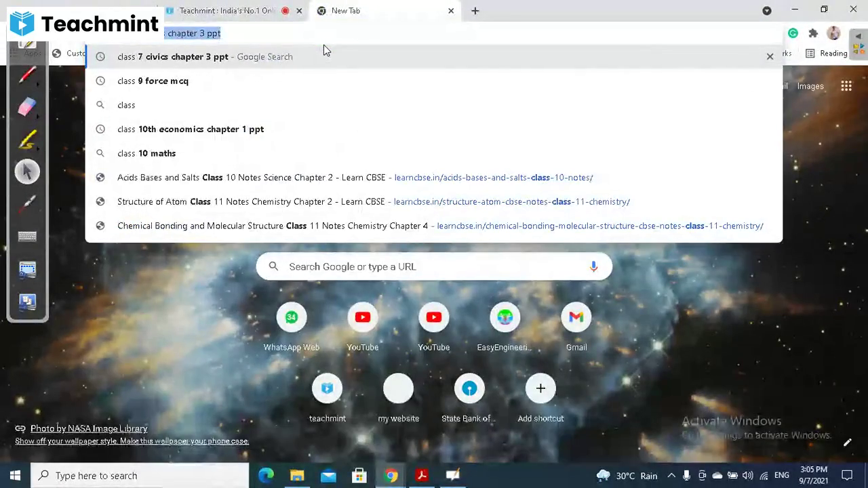Viewport: 868px width, 488px height.
Task: Open the 30°C Rain weather widget
Action: pos(627,476)
